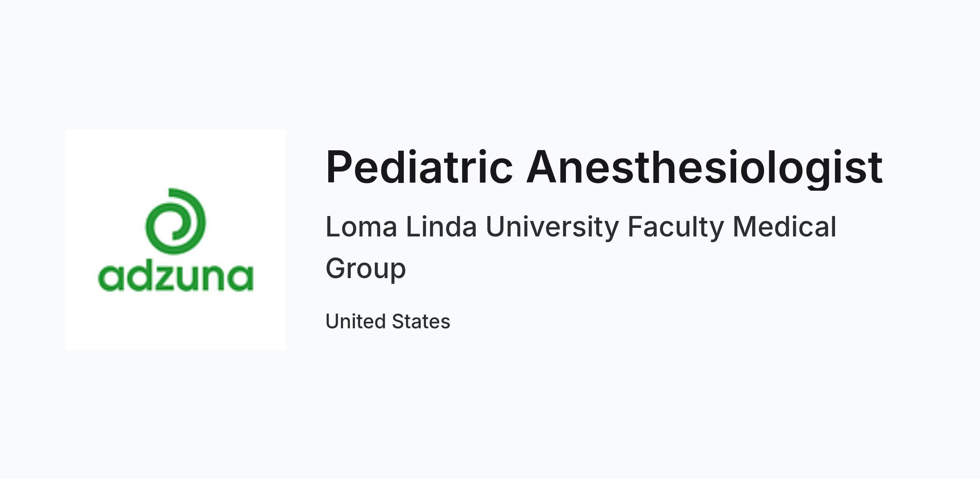This screenshot has width=980, height=479.
Task: Click the word States in the location
Action: click(x=421, y=321)
